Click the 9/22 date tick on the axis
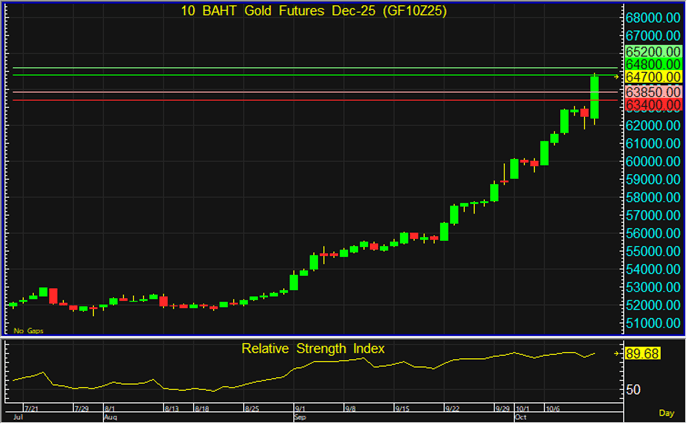This screenshot has width=687, height=424. coord(452,409)
